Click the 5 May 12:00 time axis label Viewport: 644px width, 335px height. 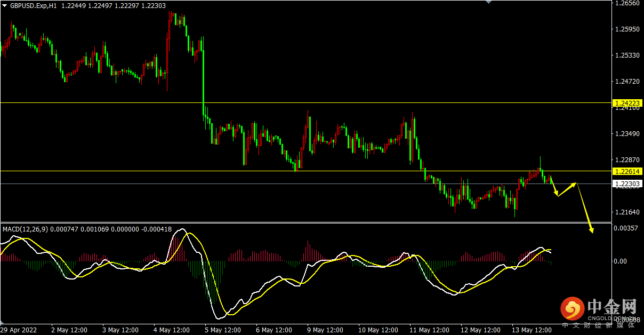222,330
